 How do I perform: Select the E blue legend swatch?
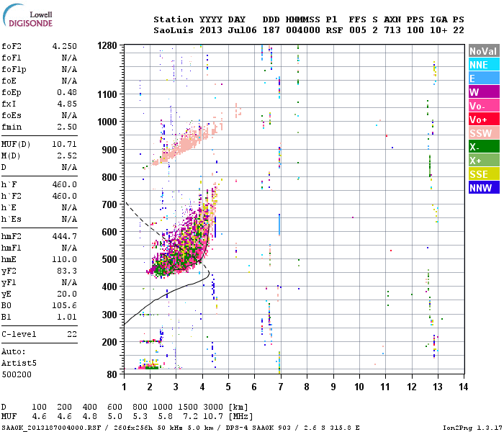(484, 78)
